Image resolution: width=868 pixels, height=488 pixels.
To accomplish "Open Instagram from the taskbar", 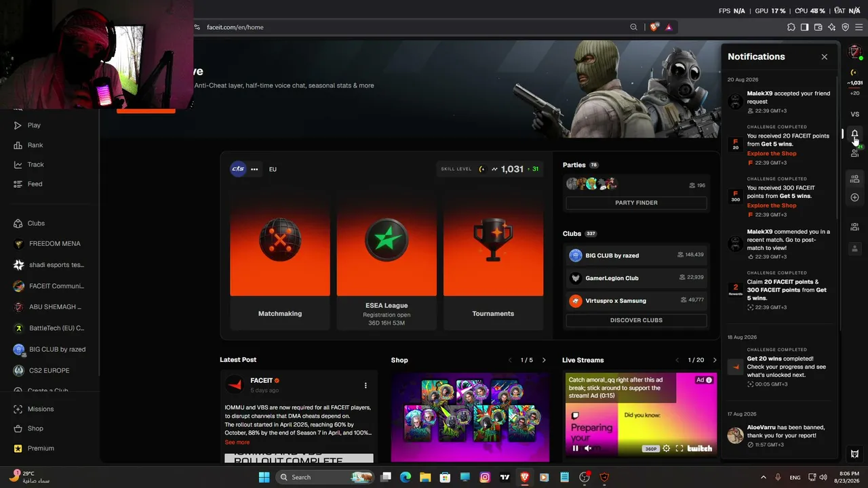I will [485, 477].
